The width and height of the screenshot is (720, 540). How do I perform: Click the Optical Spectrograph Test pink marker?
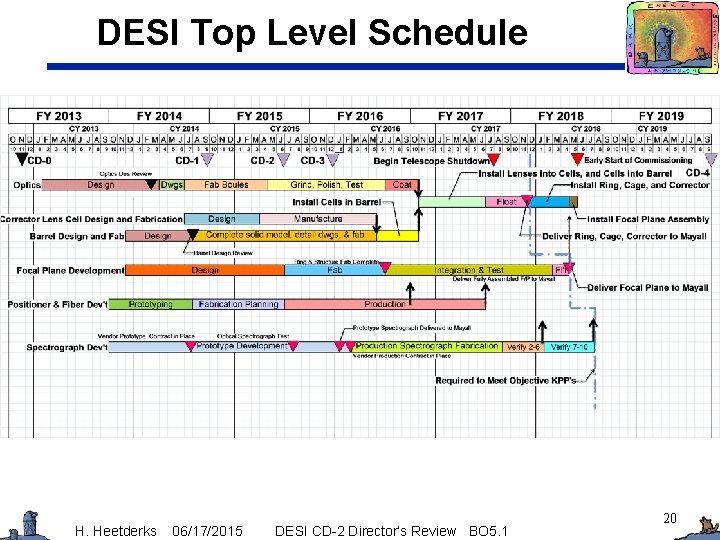[x=293, y=346]
